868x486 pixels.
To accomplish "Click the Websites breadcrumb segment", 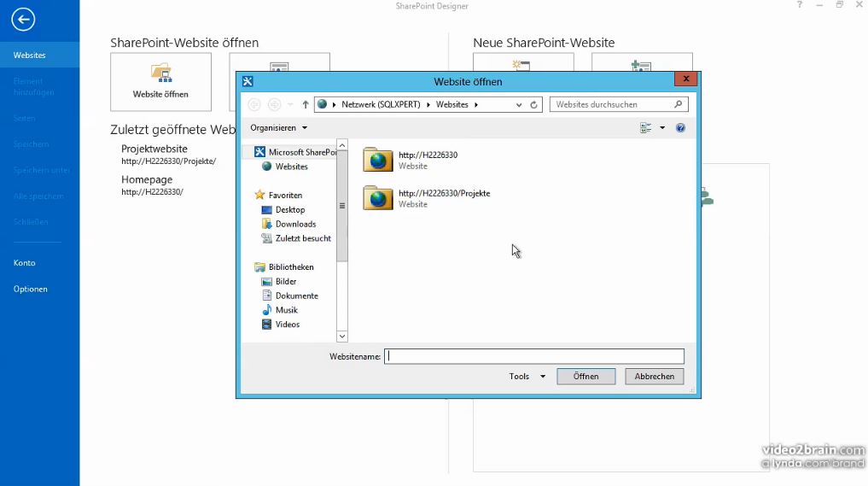I will pos(451,104).
